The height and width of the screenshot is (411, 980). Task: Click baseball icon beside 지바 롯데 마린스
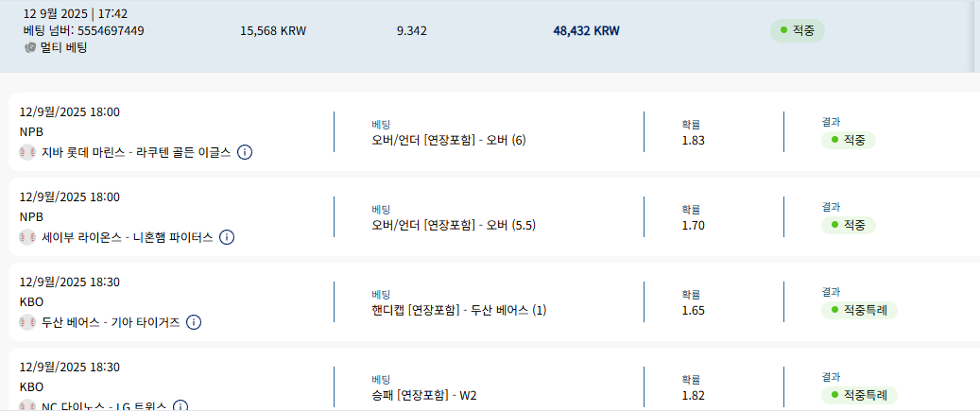tap(27, 152)
